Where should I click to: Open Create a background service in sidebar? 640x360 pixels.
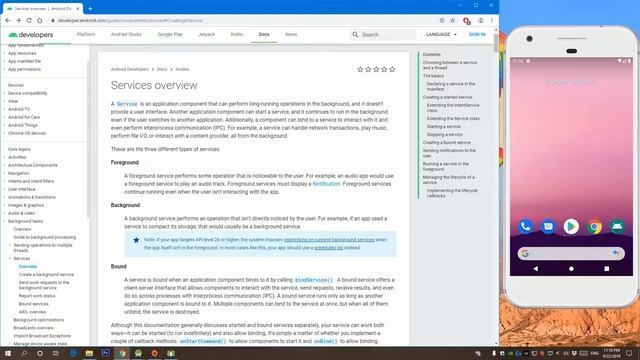[x=46, y=275]
